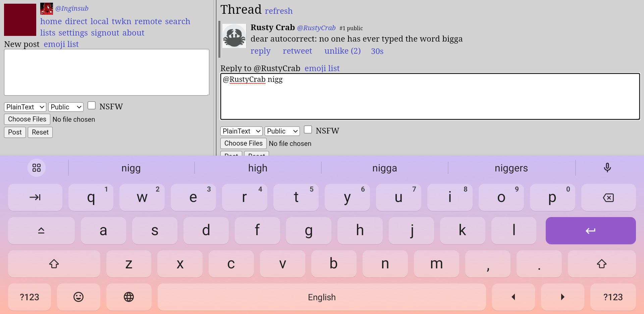Viewport: 644px width, 314px height.
Task: Click Rusty Crab's avatar thumbnail
Action: (234, 36)
